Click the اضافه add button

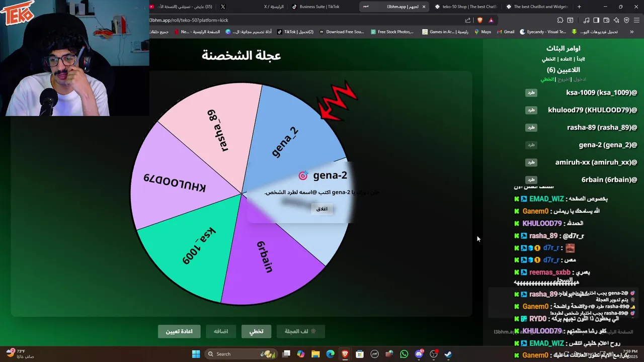click(x=221, y=331)
